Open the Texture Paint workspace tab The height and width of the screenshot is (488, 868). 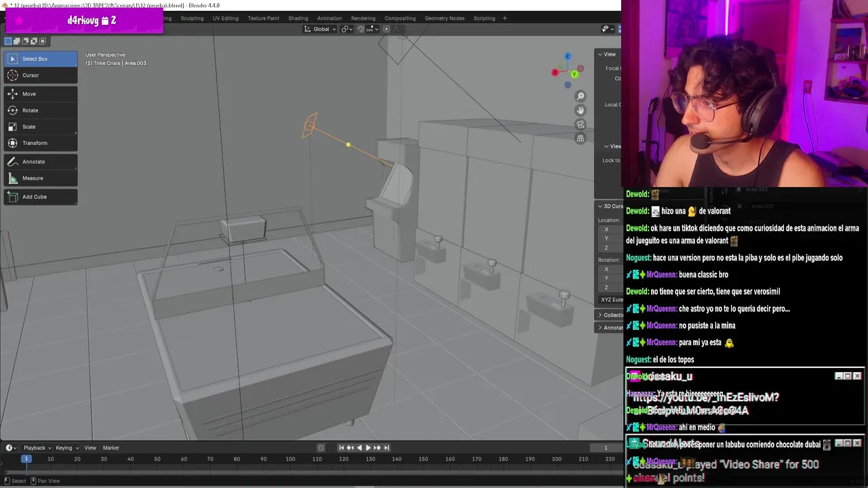pyautogui.click(x=263, y=18)
